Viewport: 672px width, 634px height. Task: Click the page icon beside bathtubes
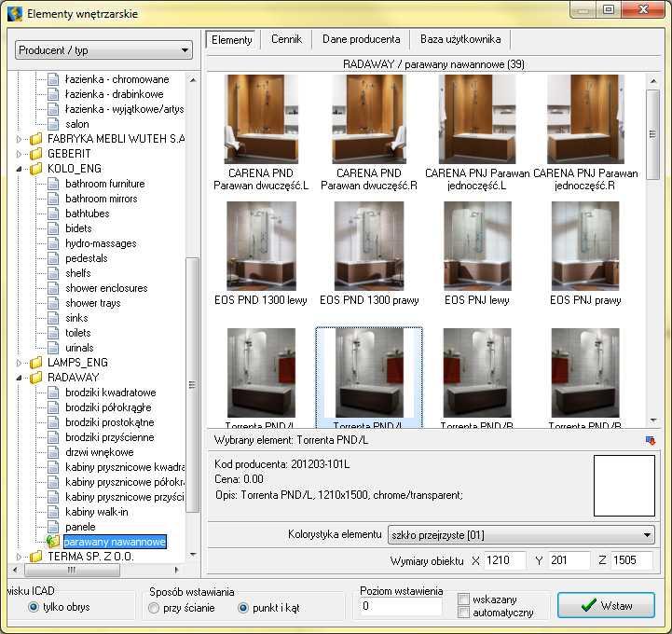(53, 214)
